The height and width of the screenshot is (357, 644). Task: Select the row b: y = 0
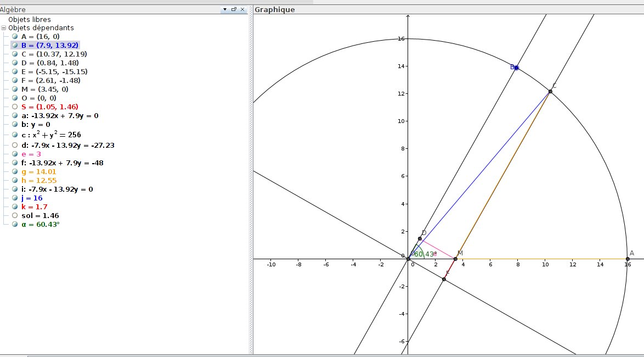click(36, 125)
